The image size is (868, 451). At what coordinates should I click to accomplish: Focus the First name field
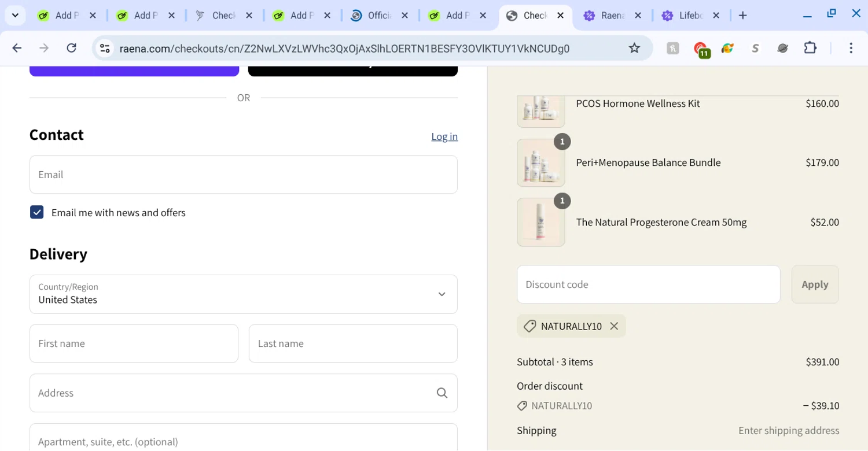134,343
